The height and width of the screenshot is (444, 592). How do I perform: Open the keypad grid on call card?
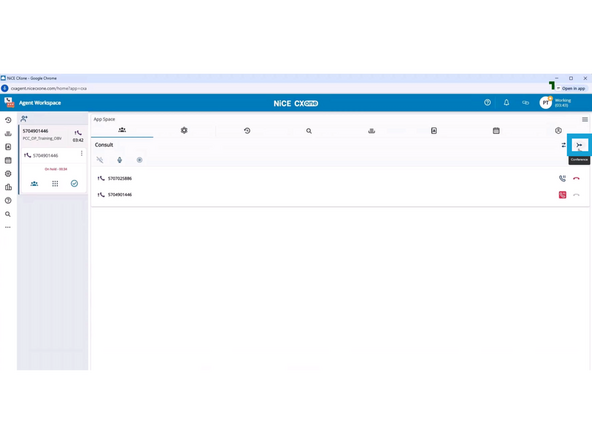[x=55, y=183]
